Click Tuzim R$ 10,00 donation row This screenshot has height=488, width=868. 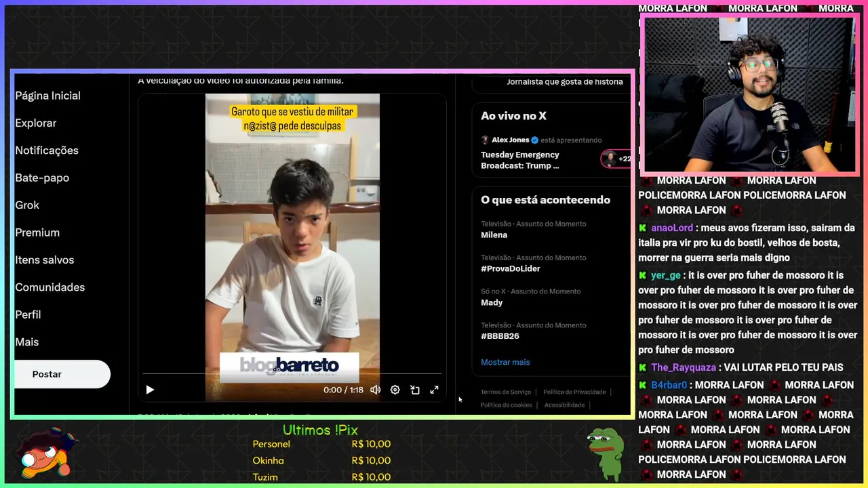(x=321, y=477)
